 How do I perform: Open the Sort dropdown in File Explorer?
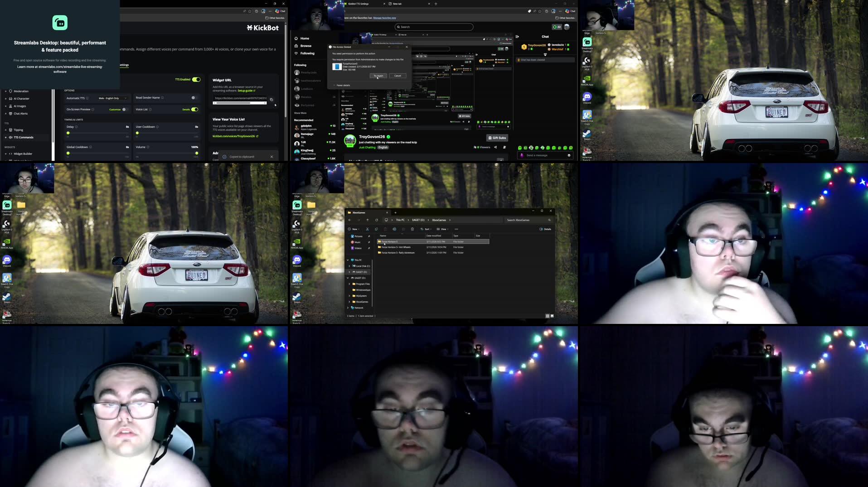426,229
